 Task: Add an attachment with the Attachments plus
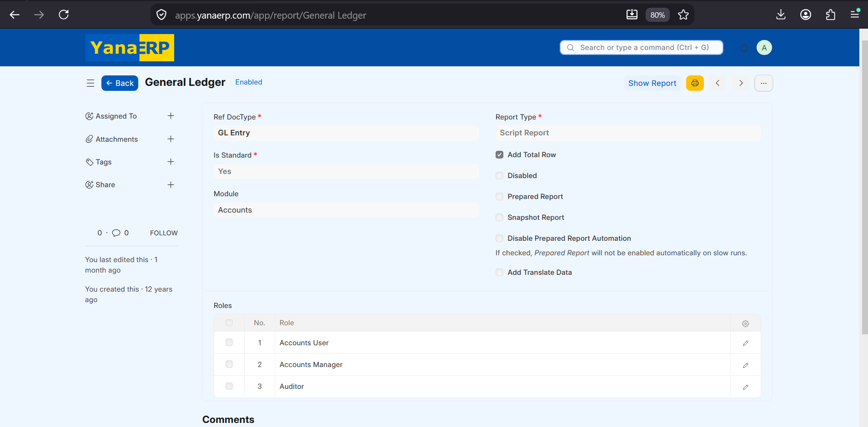coord(171,139)
